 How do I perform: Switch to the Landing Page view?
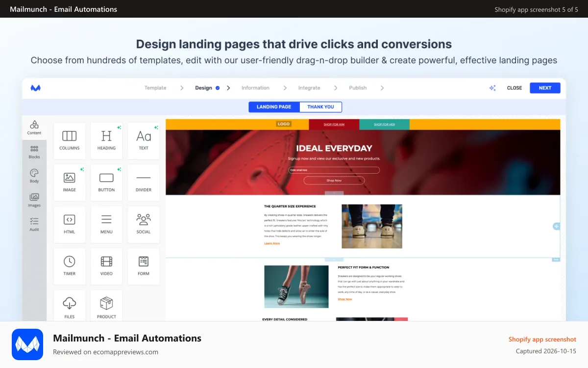(274, 107)
